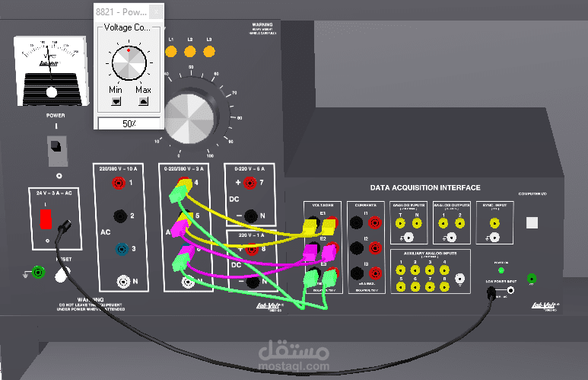Click the analog voltmeter display
Viewport: 588px width, 380px height.
point(51,72)
